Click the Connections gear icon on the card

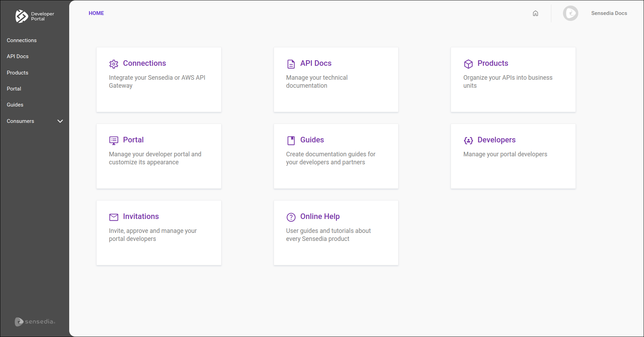pos(114,64)
